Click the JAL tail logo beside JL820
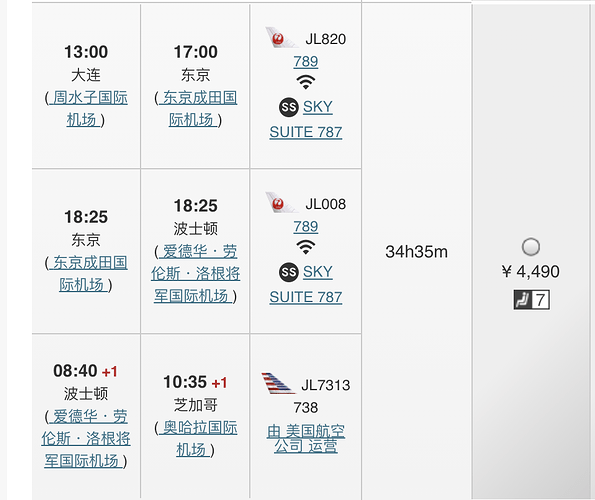595x500 pixels. [x=282, y=37]
